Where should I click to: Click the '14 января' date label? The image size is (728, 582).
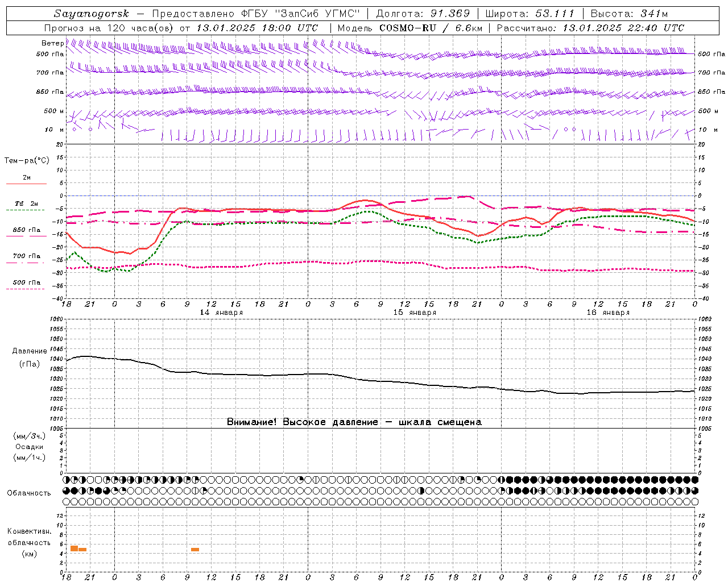(x=221, y=313)
